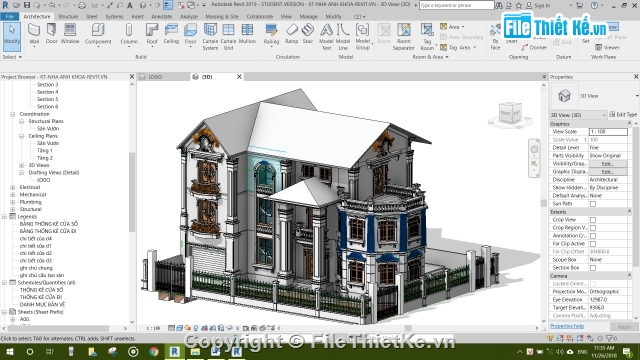The height and width of the screenshot is (360, 640).
Task: Select the Ramp tool
Action: pos(291,34)
